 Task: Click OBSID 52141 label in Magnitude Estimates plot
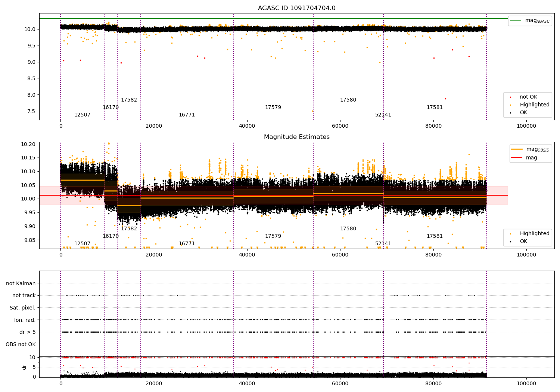tap(383, 244)
